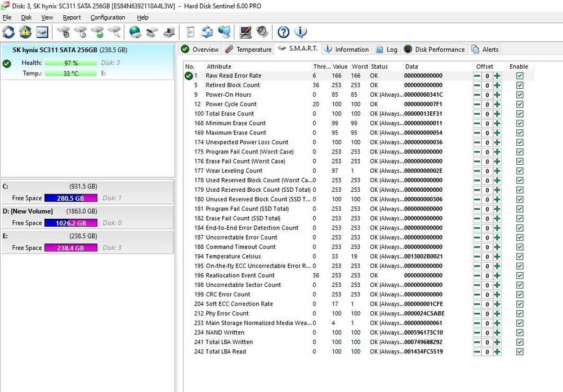The height and width of the screenshot is (392, 563).
Task: Click the green health checkmark beside SK hynix disk
Action: (x=7, y=64)
